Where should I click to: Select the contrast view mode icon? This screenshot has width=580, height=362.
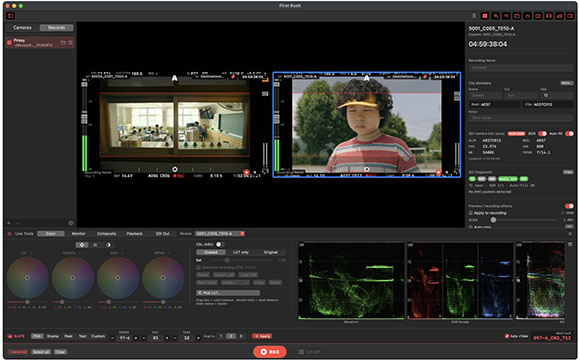(108, 245)
